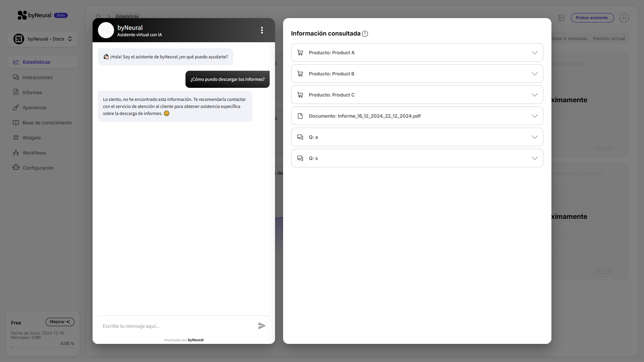Click the help icon beside Información consultada

click(x=365, y=34)
